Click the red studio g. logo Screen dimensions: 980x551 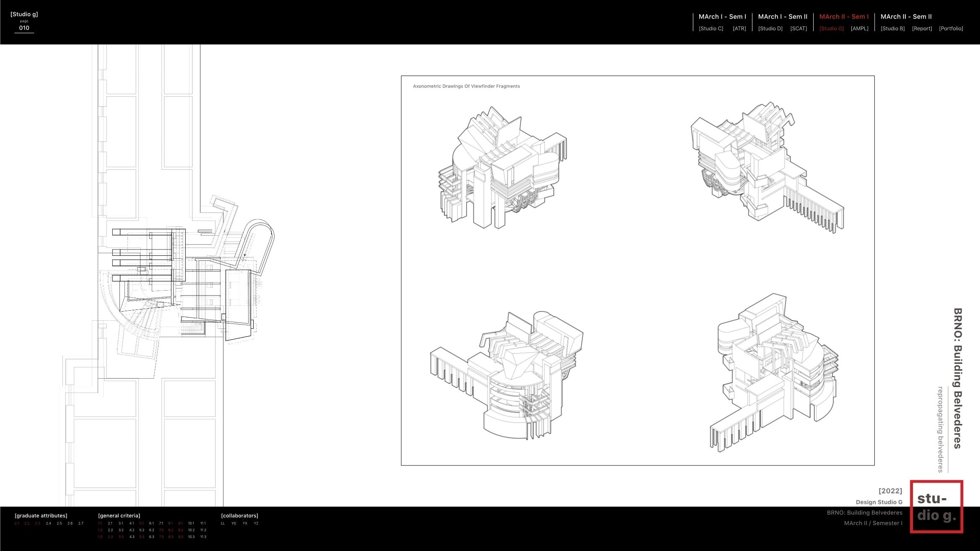[936, 507]
